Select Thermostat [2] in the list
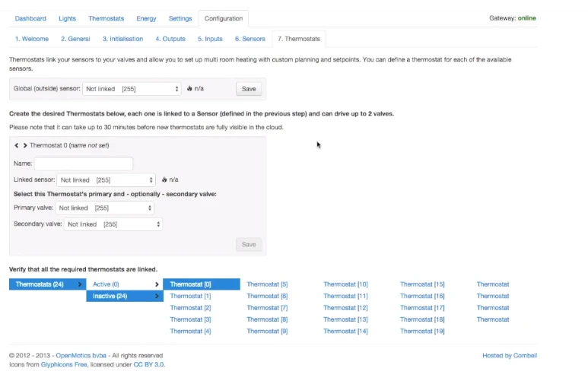Screen dimensions: 588x384 (190, 308)
